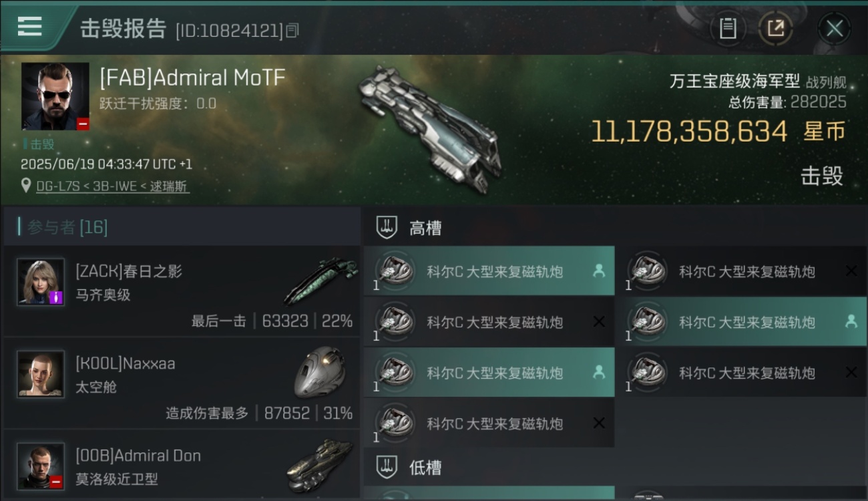This screenshot has width=868, height=501.
Task: Click X on top-right railgun module
Action: [x=851, y=271]
